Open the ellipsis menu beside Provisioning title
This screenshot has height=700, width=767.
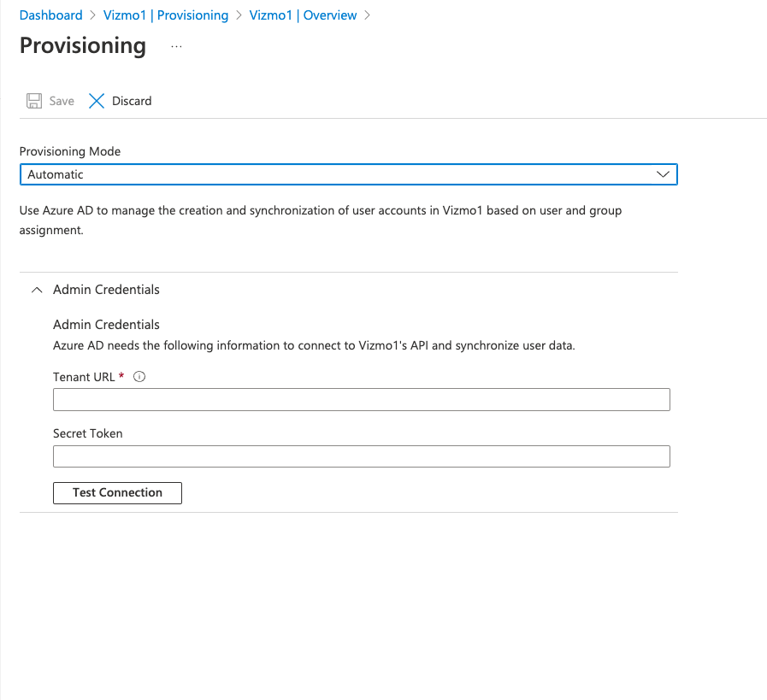click(177, 46)
